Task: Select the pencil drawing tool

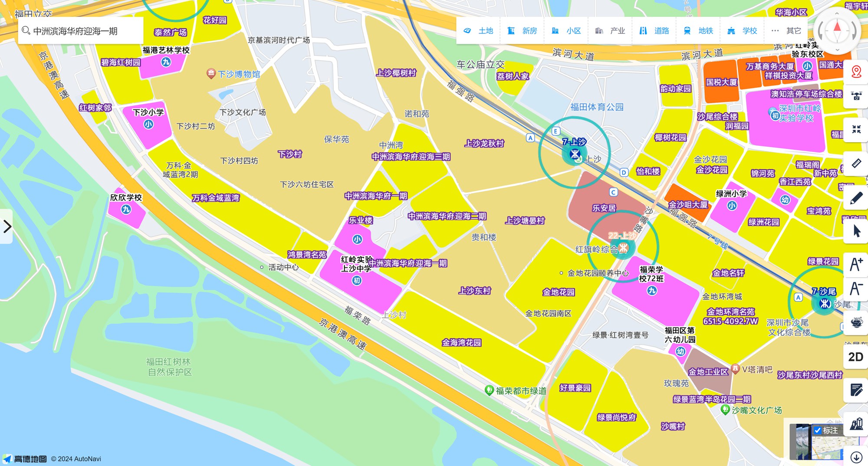Action: pos(856,198)
